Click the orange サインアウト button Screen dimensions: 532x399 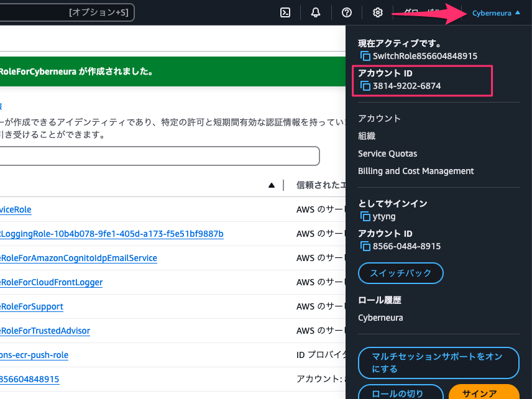pyautogui.click(x=484, y=392)
